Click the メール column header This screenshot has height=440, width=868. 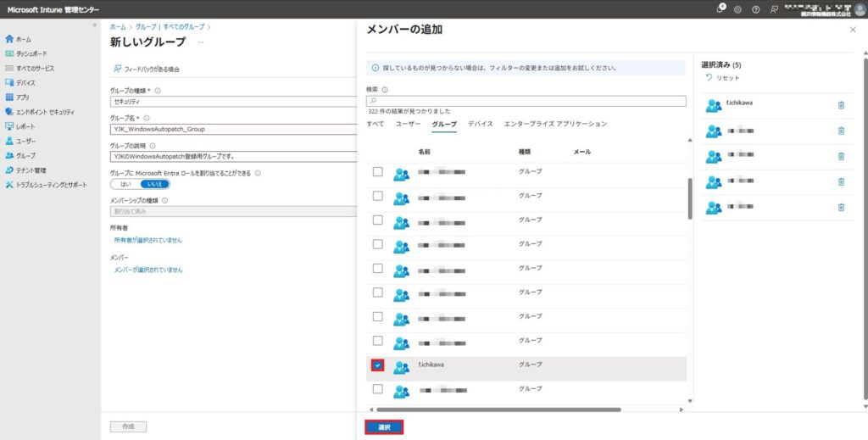coord(582,152)
